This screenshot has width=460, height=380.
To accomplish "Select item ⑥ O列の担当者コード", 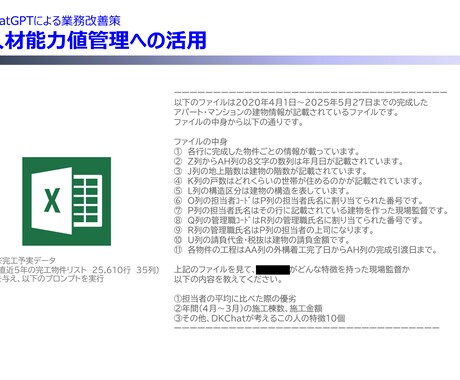I will point(298,201).
